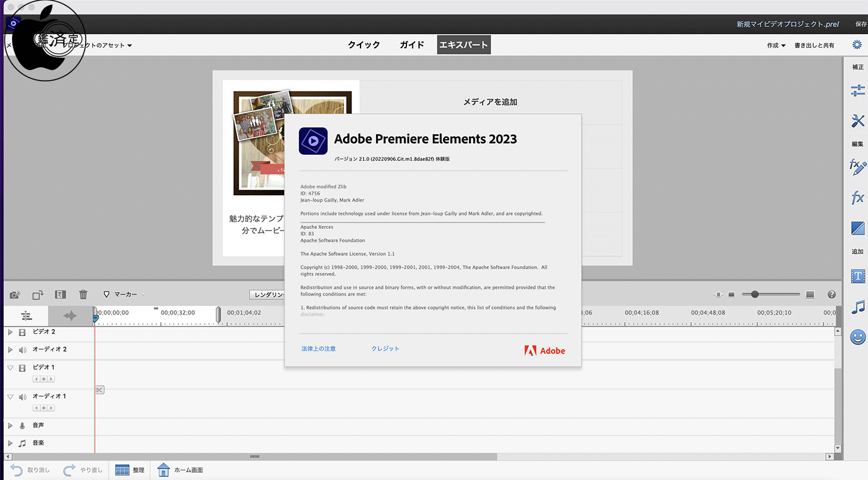
Task: Click the ビデオ 1 keyframe diamond control
Action: (x=43, y=379)
